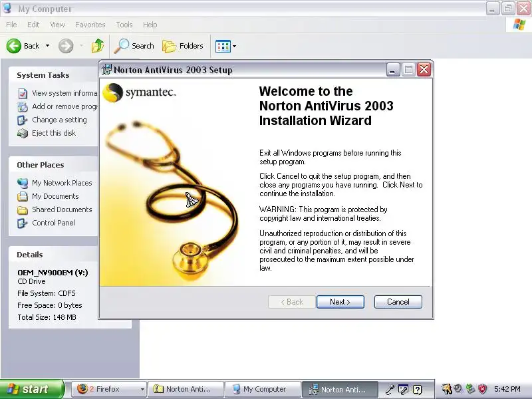Click the View system information task icon

(x=23, y=93)
